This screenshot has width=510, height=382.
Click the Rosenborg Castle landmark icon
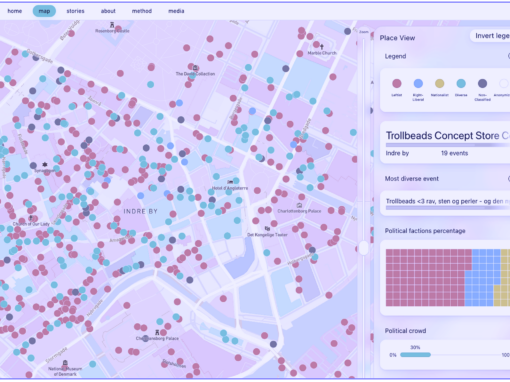[x=112, y=25]
